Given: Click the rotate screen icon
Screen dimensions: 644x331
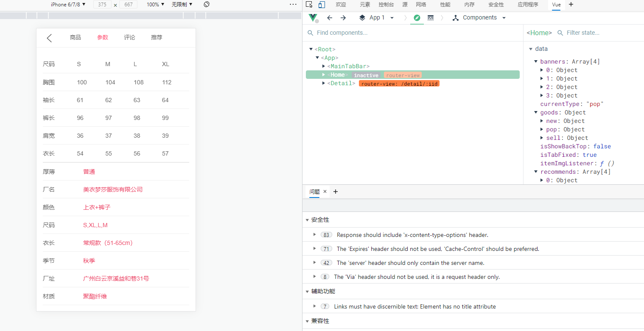Looking at the screenshot, I should coord(207,4).
